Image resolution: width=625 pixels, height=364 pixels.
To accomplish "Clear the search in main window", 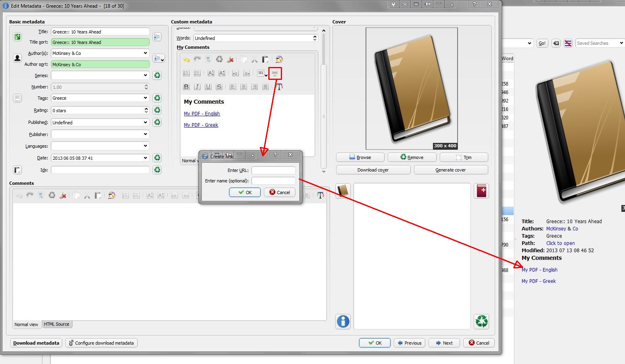I will (556, 43).
